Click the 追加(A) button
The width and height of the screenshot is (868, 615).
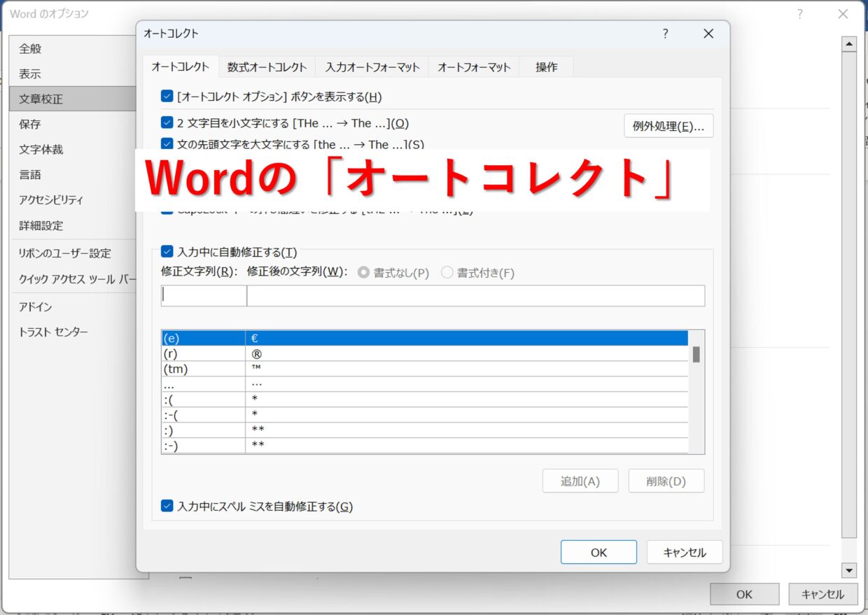(x=580, y=481)
